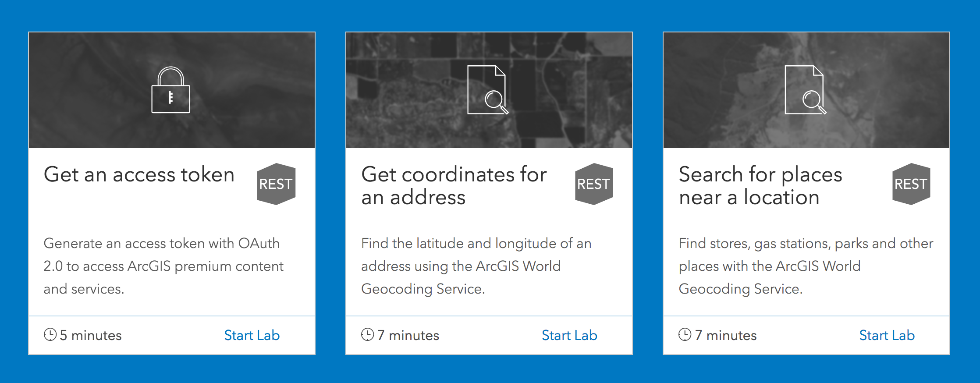Click the REST badge on access token card
The height and width of the screenshot is (383, 980).
point(276,184)
